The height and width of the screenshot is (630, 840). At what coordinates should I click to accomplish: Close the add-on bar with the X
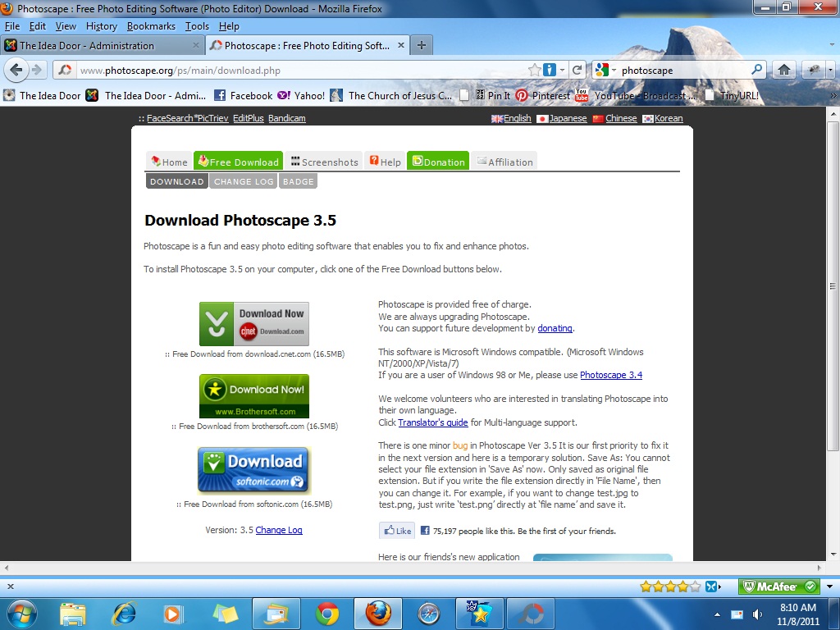[x=10, y=587]
